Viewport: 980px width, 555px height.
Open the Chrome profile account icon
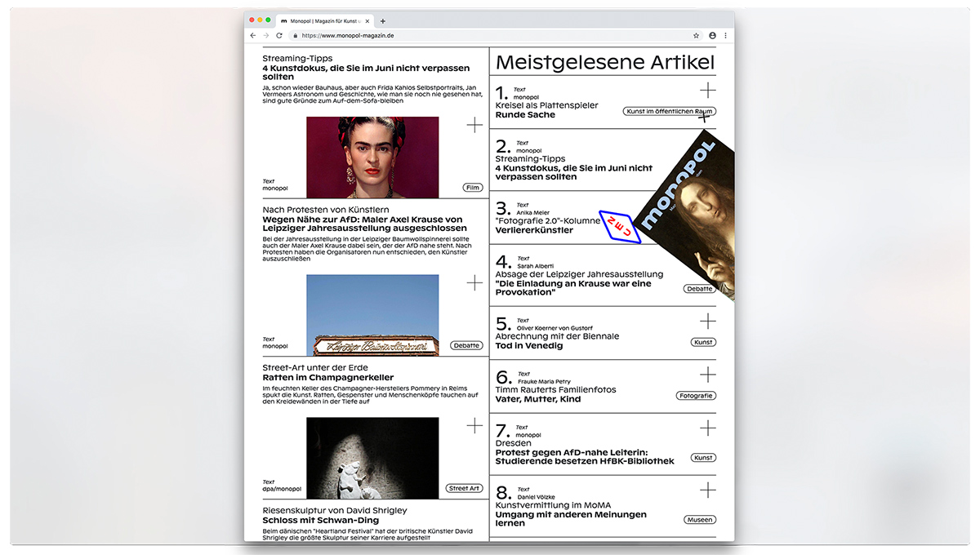(712, 36)
